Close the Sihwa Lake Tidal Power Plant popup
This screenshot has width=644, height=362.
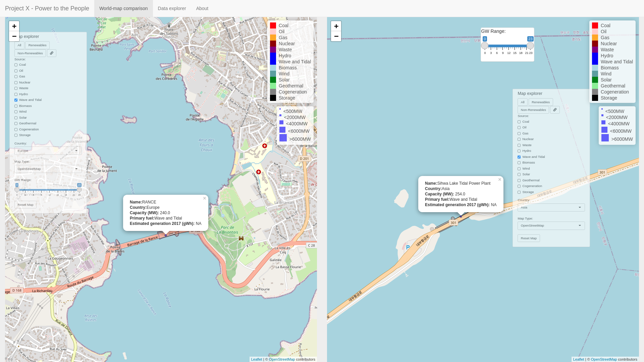pyautogui.click(x=499, y=180)
